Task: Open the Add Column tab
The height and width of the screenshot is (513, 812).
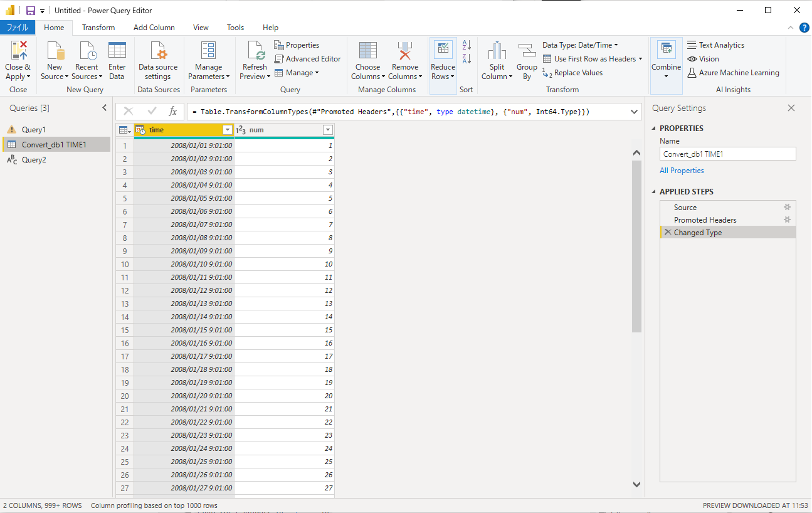Action: tap(154, 28)
